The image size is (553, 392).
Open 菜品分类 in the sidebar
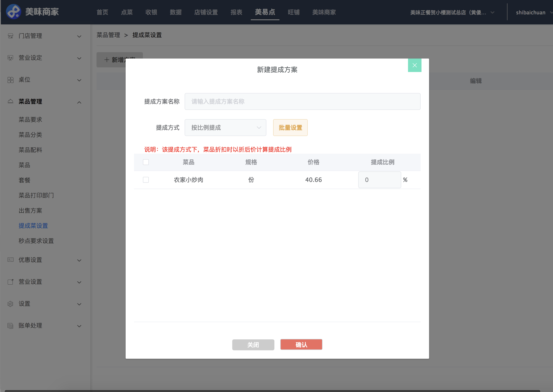[x=30, y=135]
